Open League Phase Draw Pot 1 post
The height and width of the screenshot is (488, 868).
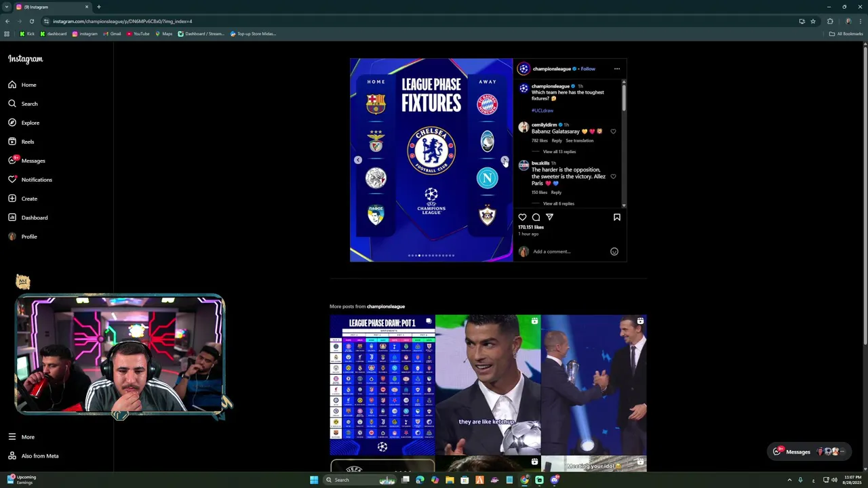[382, 385]
